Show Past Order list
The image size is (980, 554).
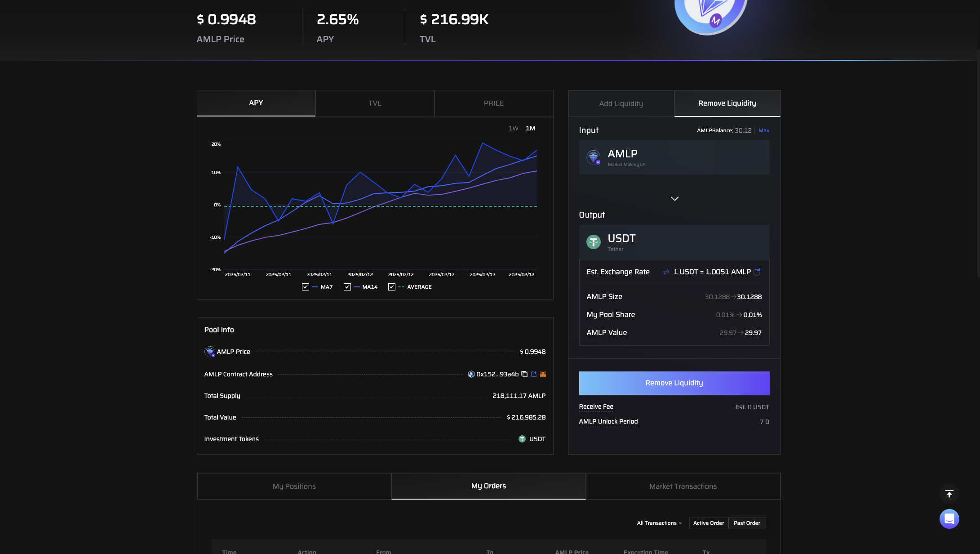pyautogui.click(x=747, y=523)
